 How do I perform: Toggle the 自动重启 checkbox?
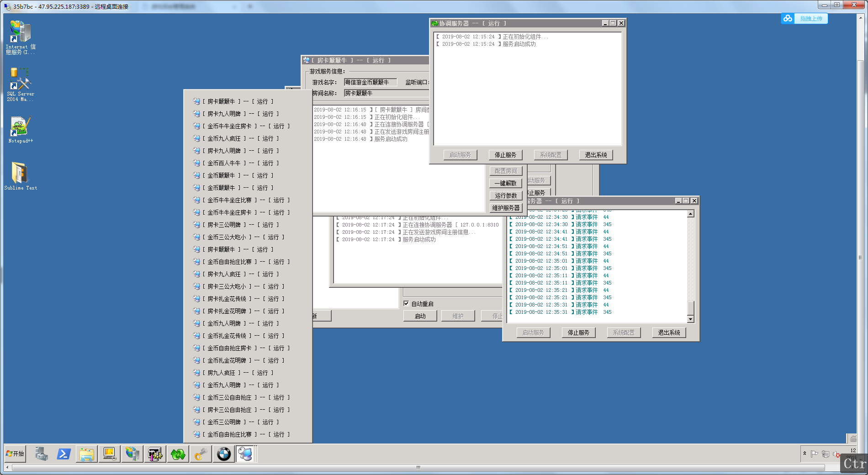coord(406,304)
